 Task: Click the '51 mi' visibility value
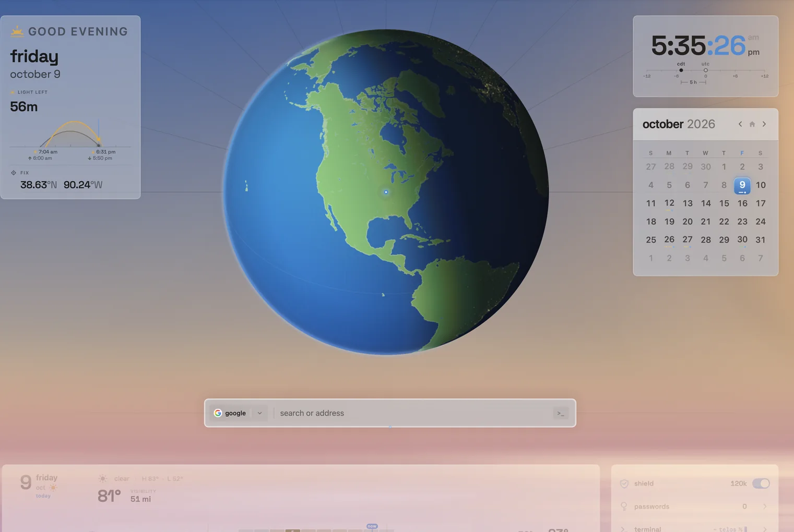[140, 499]
